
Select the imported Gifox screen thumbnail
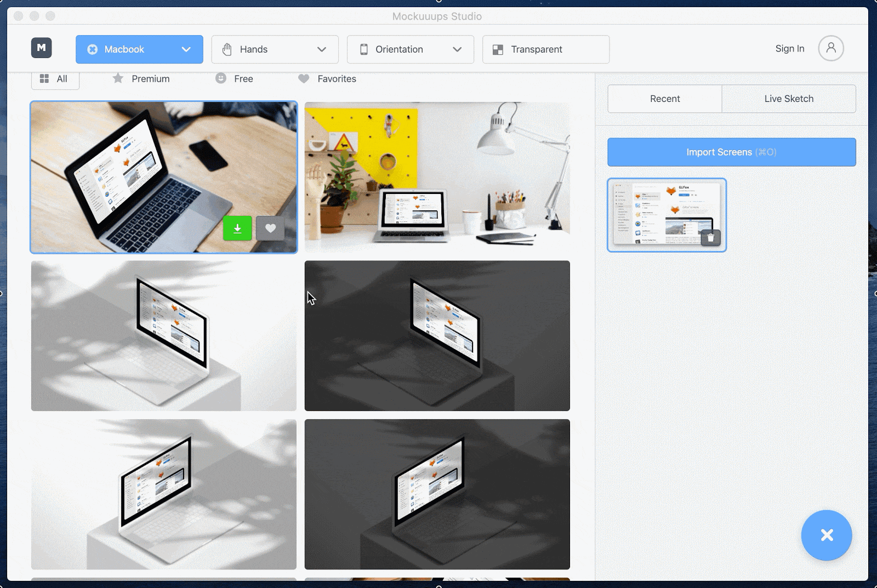667,215
